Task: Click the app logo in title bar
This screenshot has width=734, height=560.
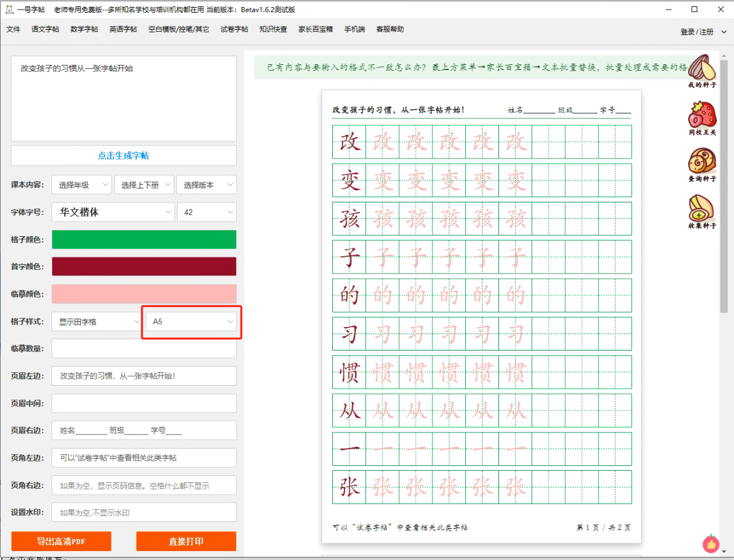Action: coord(9,10)
